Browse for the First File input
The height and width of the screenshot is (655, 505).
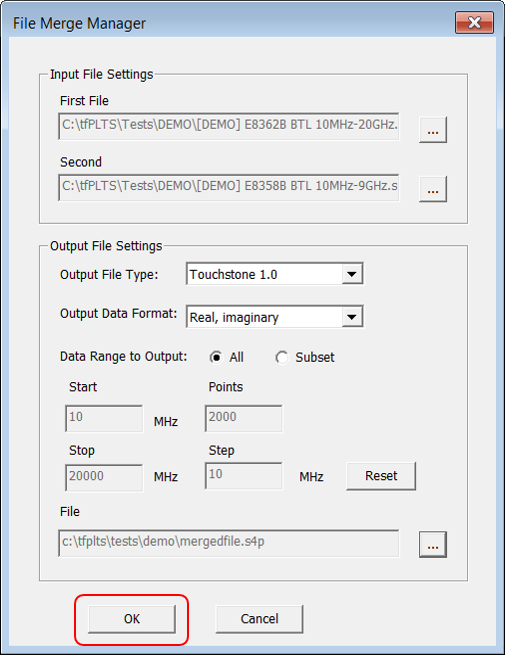click(x=433, y=130)
